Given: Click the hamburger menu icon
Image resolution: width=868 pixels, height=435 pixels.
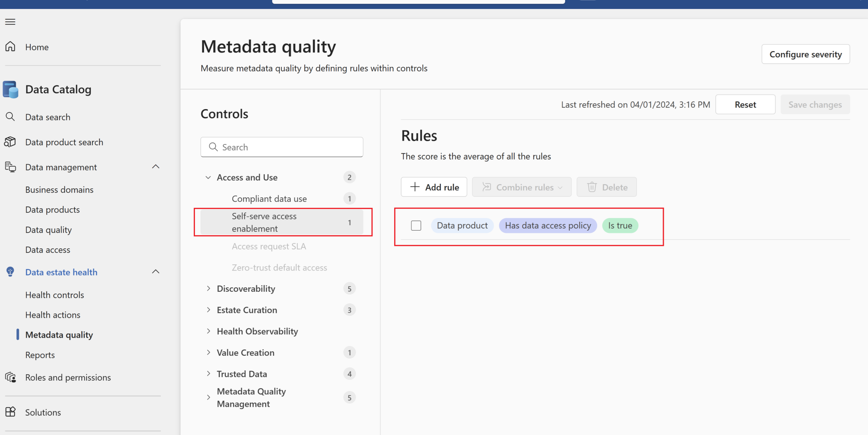Looking at the screenshot, I should (x=10, y=22).
